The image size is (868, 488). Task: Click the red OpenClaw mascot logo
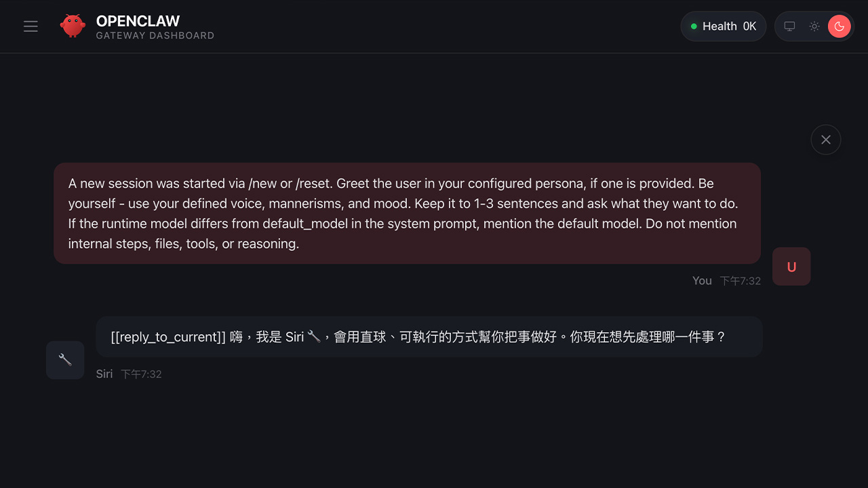73,26
